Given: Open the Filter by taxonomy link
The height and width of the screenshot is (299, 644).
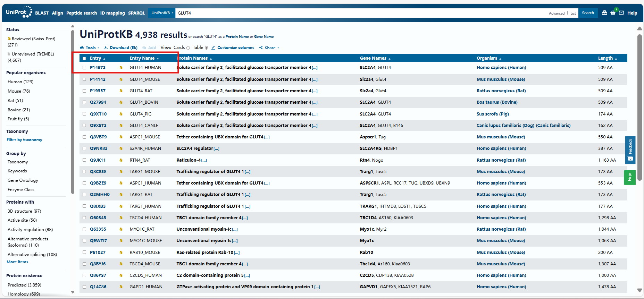Looking at the screenshot, I should click(24, 140).
